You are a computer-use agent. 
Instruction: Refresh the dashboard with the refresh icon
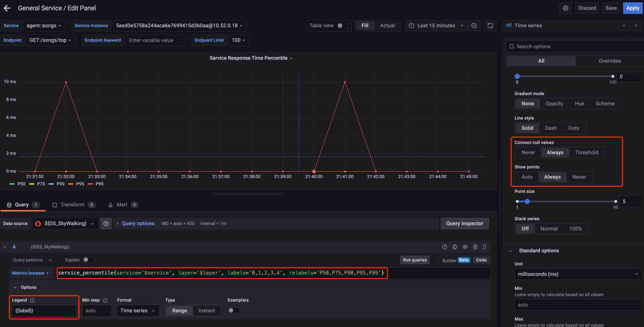(490, 26)
